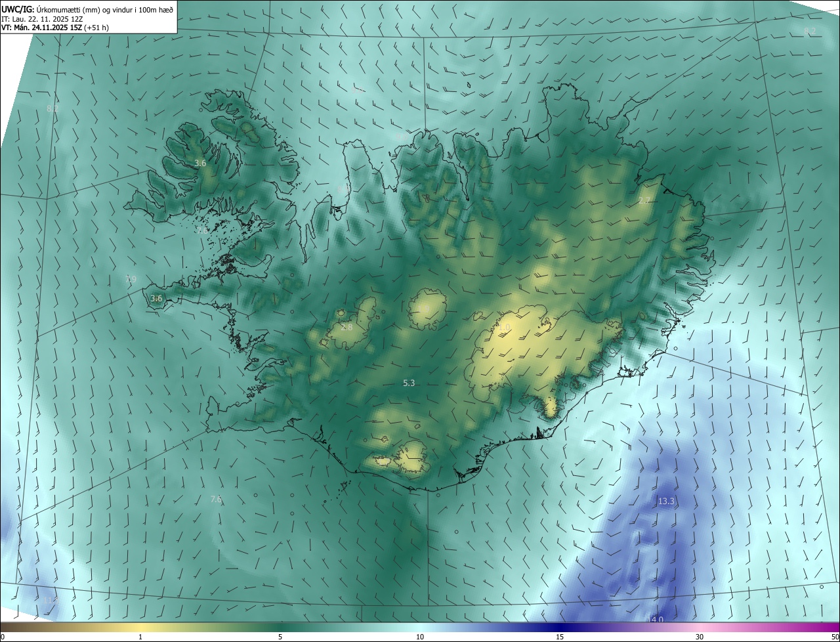Viewport: 840px width, 642px height.
Task: Click the 8.2 value in the top-right corner
Action: (x=810, y=32)
